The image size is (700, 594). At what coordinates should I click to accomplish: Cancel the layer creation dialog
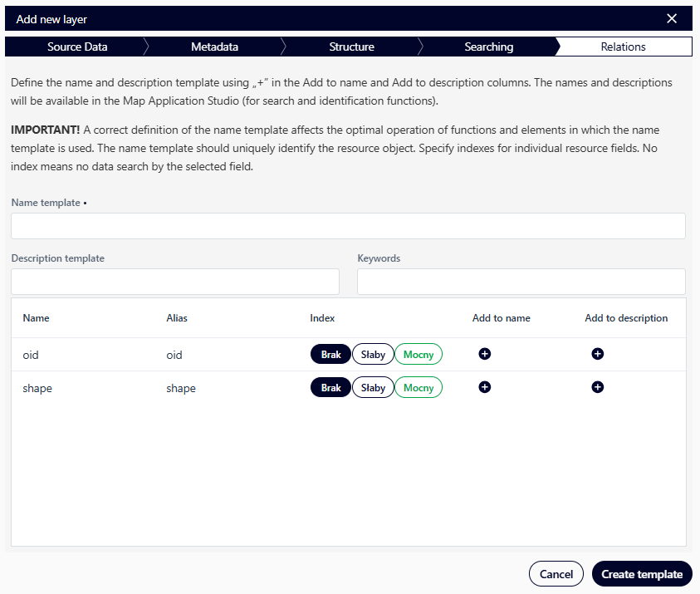click(556, 573)
